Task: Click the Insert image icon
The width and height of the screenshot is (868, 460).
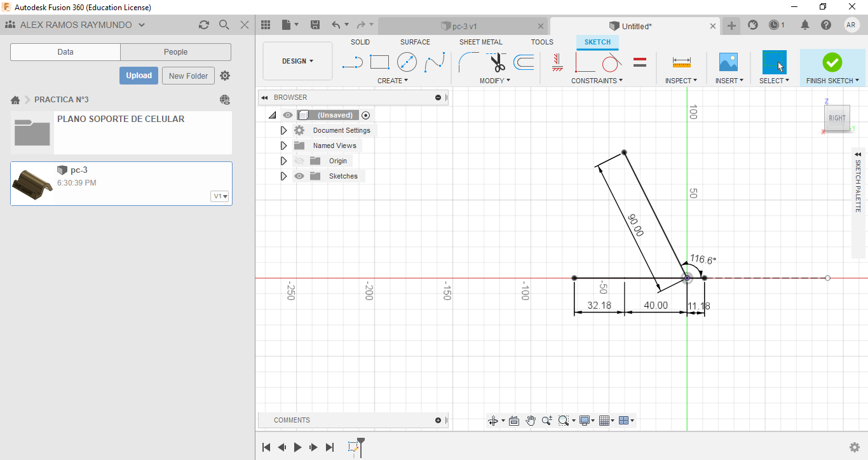Action: tap(728, 62)
